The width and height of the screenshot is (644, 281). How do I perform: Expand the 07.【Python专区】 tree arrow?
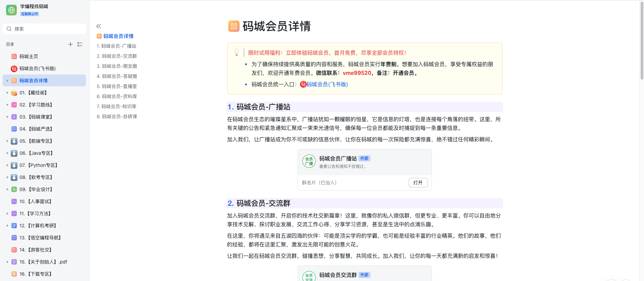click(x=7, y=165)
